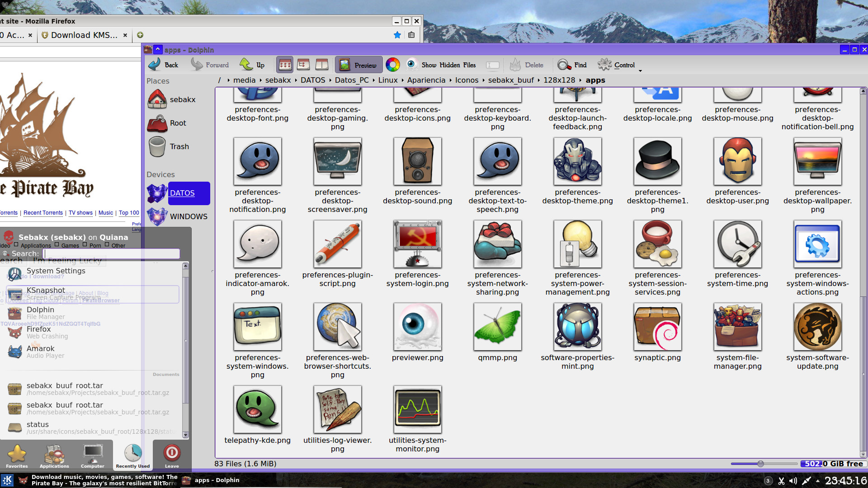
Task: Click the volume icon in system tray
Action: [793, 481]
